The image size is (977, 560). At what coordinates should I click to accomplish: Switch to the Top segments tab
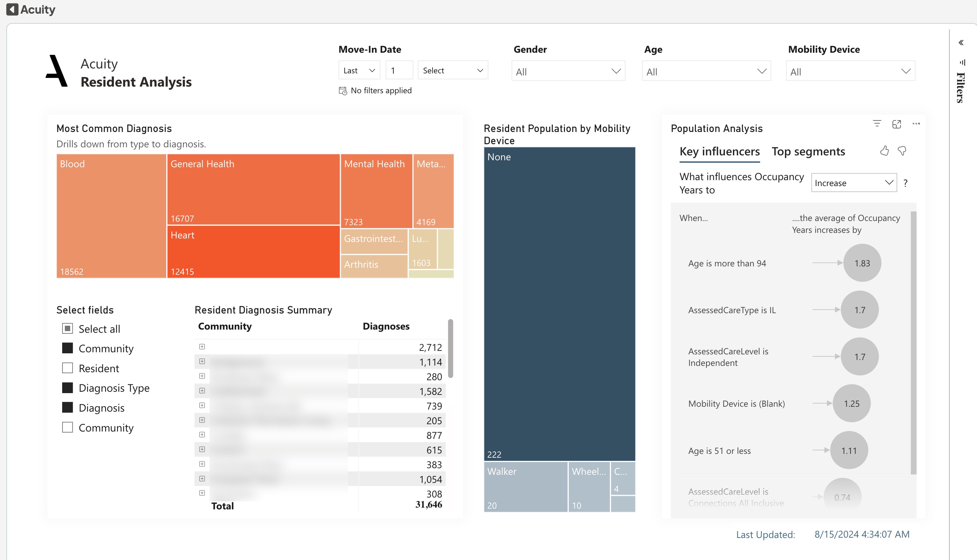click(x=808, y=152)
